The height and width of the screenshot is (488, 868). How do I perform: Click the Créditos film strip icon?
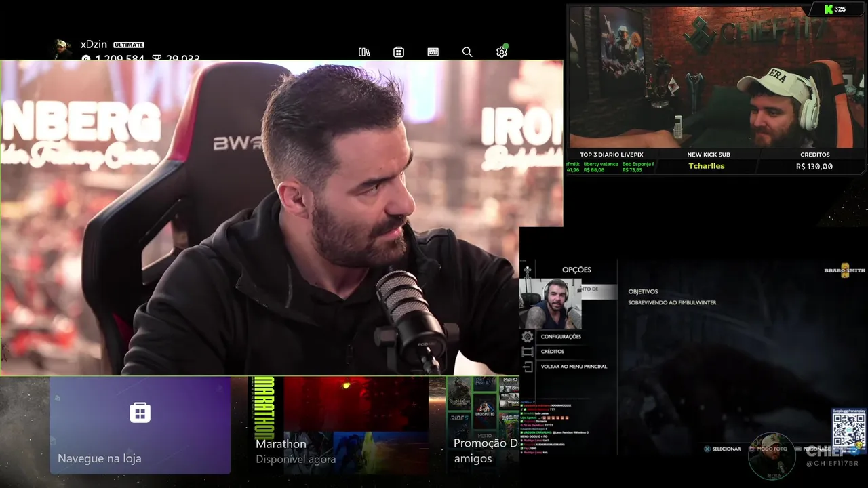click(x=528, y=352)
